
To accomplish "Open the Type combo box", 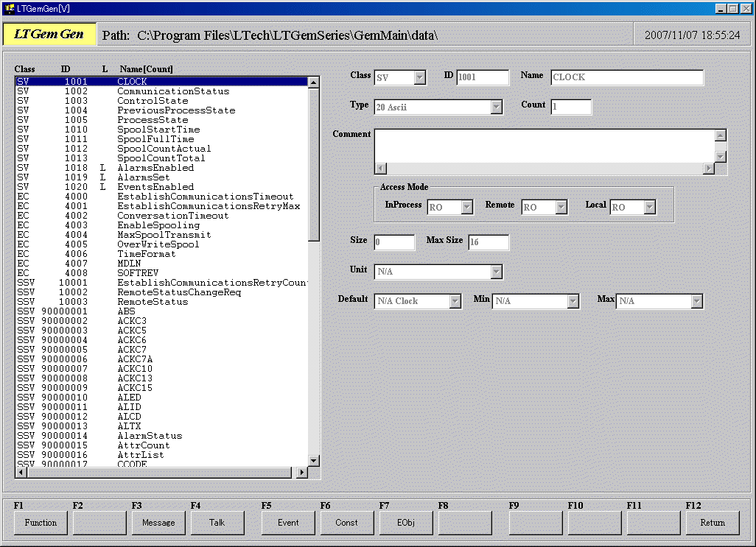I will click(496, 107).
